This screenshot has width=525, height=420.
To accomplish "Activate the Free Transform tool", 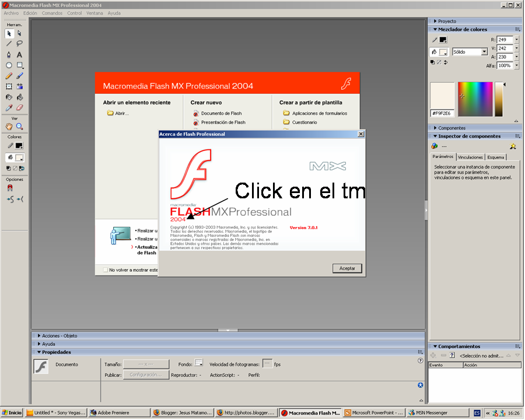I will pyautogui.click(x=9, y=87).
